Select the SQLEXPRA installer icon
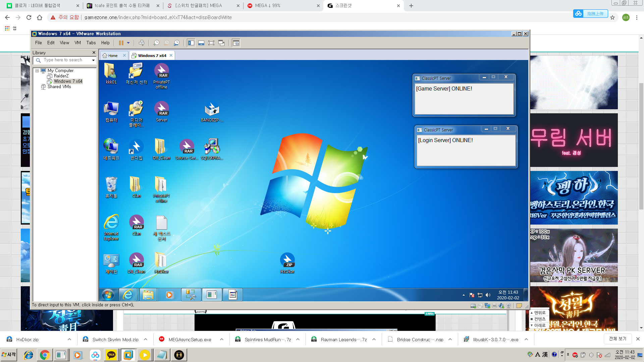Viewport: 644px width, 362px height. (212, 149)
